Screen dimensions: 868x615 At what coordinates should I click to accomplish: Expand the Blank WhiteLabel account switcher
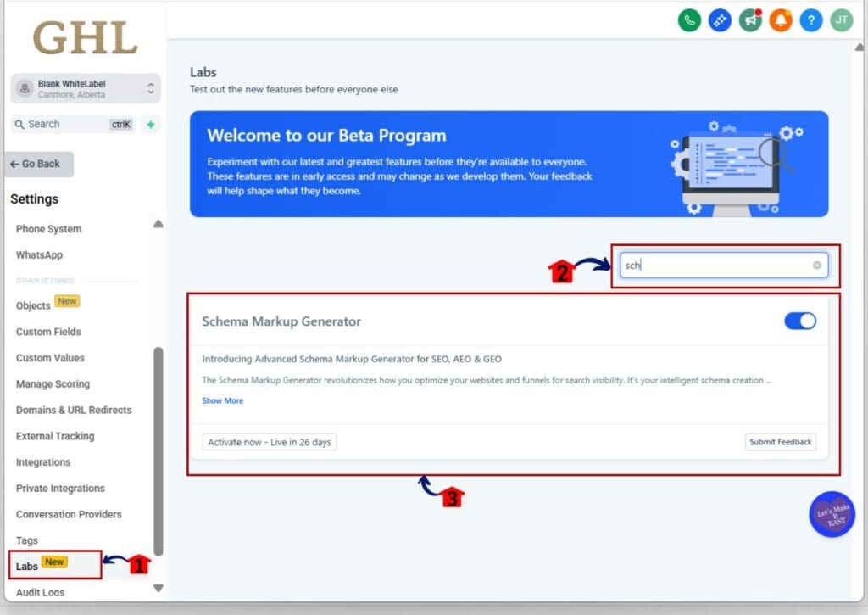85,88
